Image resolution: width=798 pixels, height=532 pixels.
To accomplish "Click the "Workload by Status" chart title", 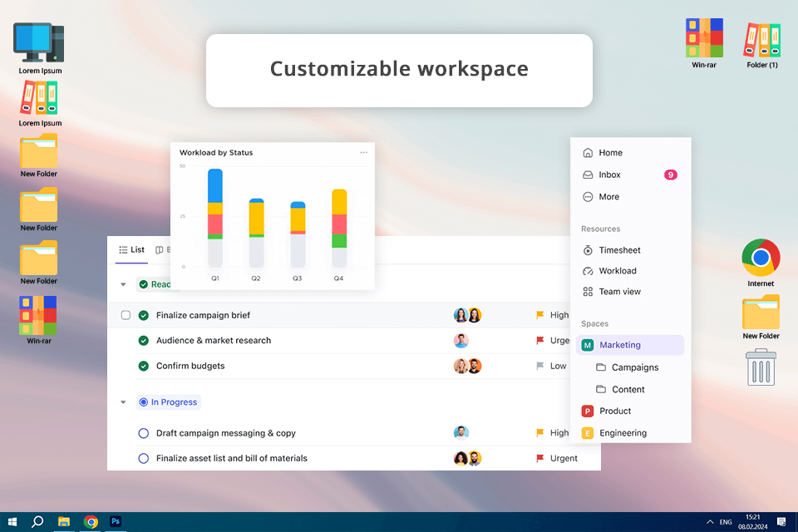I will click(x=216, y=152).
